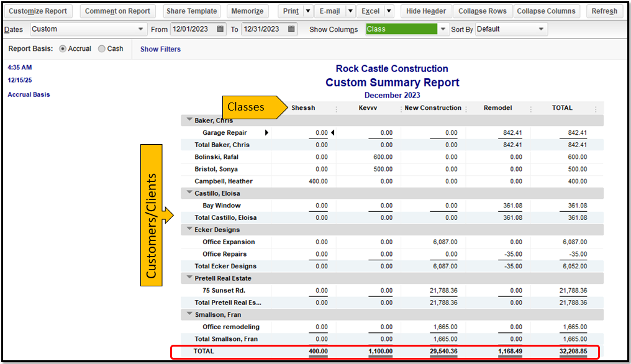Click the Collapse Columns button
This screenshot has width=631, height=364.
(546, 11)
